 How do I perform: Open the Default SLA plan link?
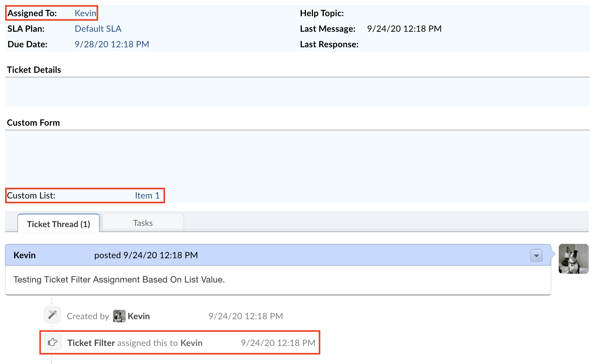(x=98, y=29)
